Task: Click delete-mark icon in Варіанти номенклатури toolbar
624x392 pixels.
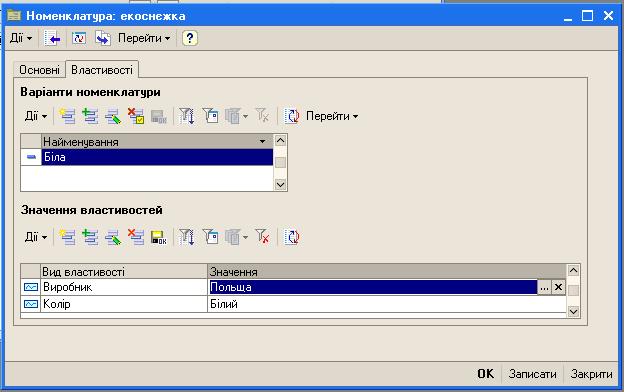Action: pos(136,116)
